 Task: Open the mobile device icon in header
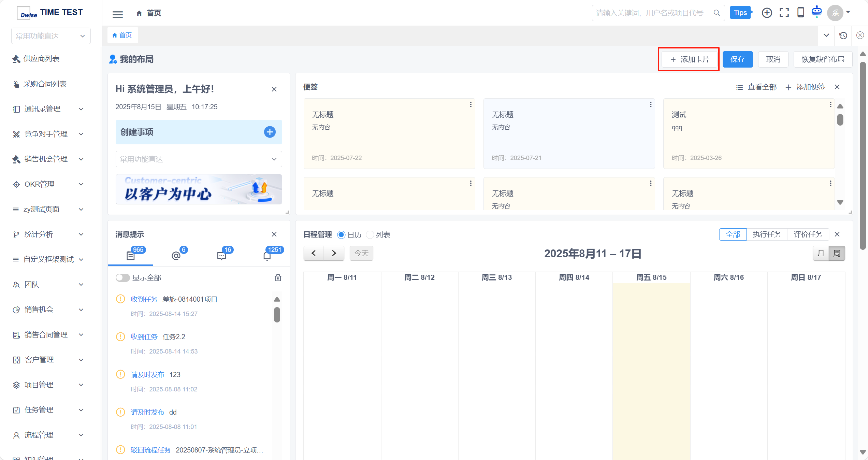800,13
